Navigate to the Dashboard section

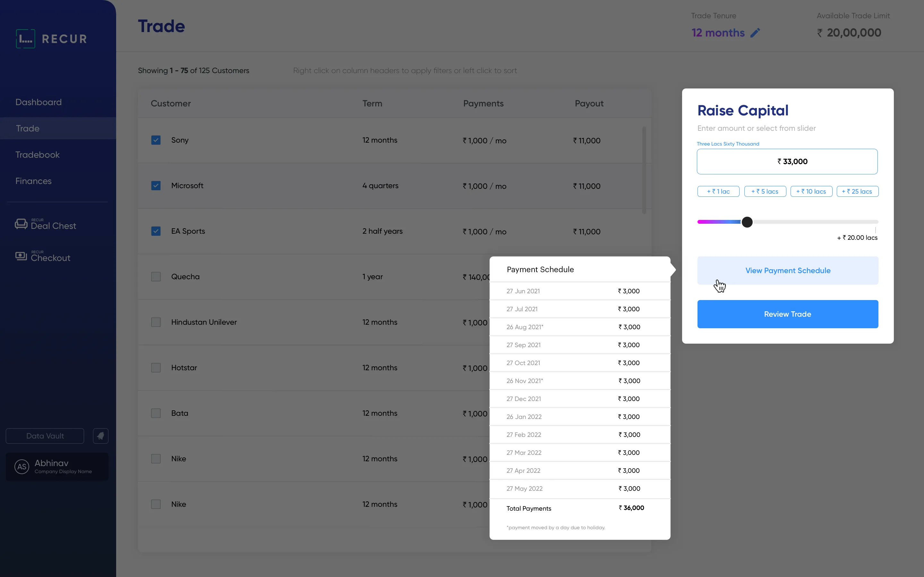pos(38,102)
